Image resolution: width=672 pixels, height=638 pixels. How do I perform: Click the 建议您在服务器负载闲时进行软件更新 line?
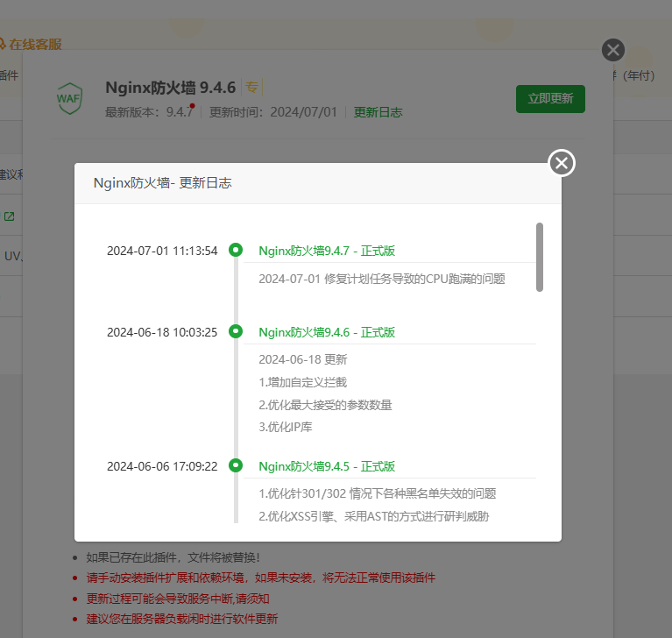(x=182, y=619)
